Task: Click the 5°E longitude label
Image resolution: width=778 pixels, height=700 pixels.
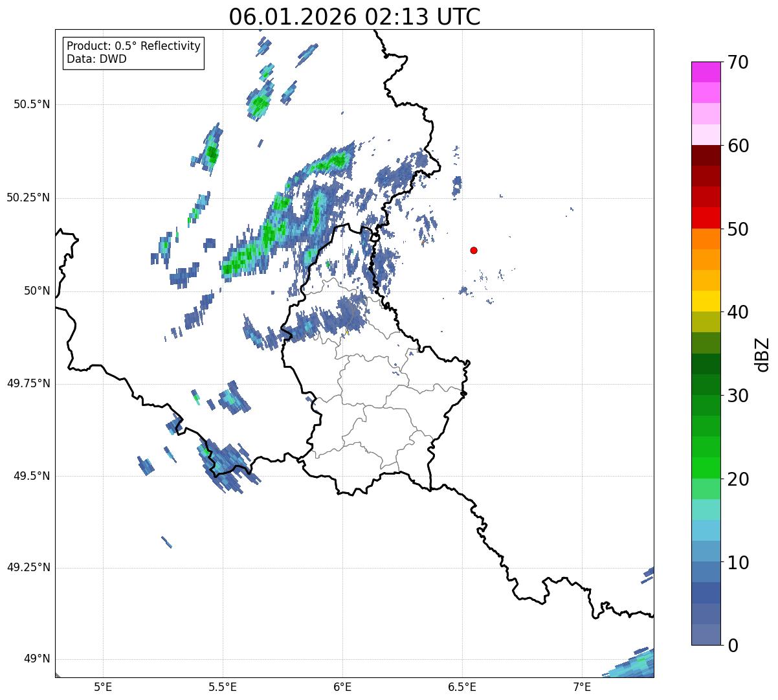Action: [x=103, y=686]
